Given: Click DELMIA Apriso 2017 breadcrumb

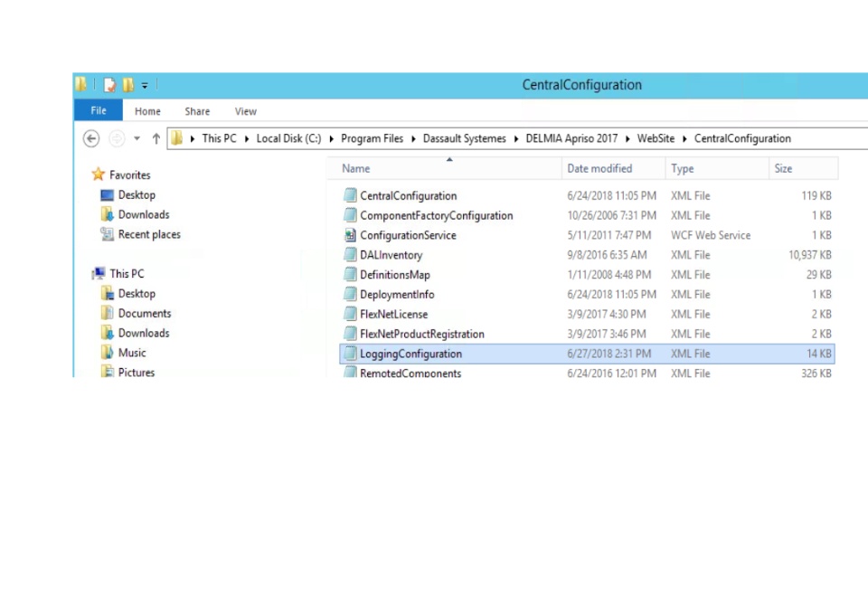Looking at the screenshot, I should click(571, 138).
